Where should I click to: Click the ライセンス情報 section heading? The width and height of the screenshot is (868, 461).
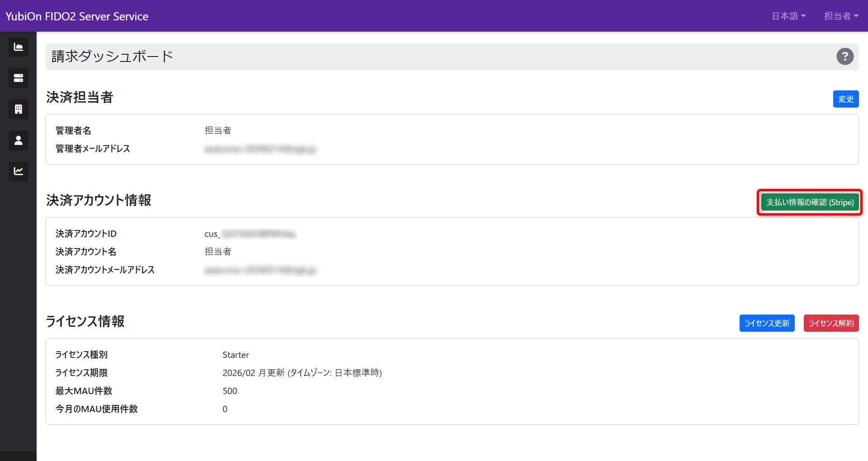point(85,322)
